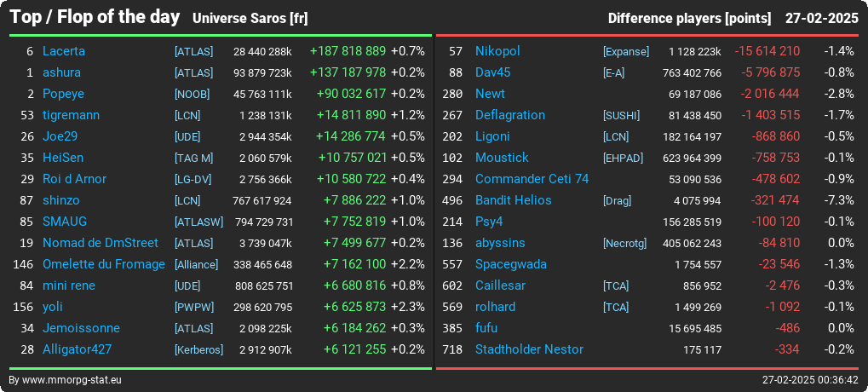
Task: Open Nikopol in the flop list
Action: (x=497, y=51)
